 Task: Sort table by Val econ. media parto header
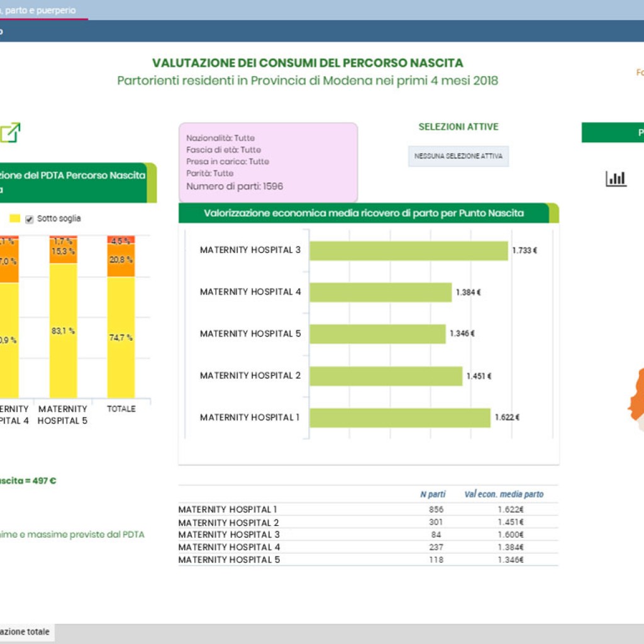504,494
